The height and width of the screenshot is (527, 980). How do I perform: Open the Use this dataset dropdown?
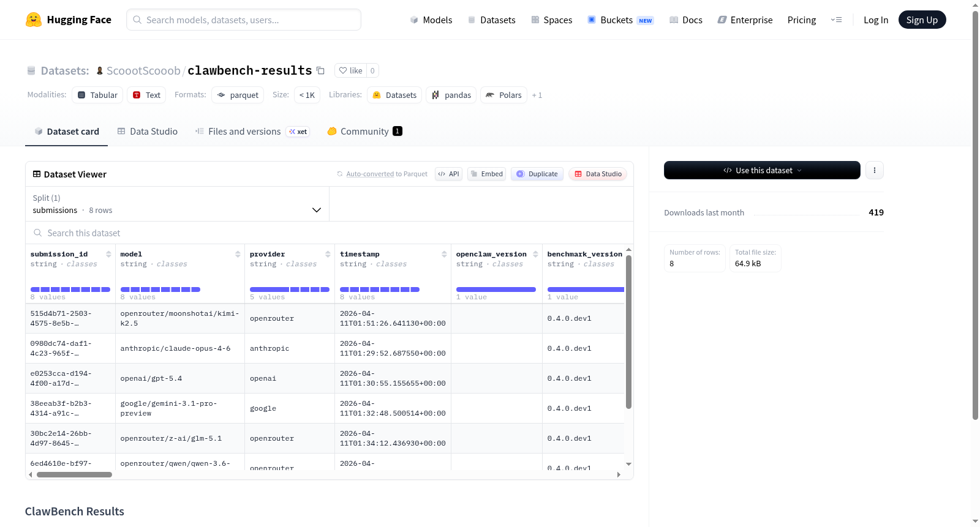click(x=762, y=170)
